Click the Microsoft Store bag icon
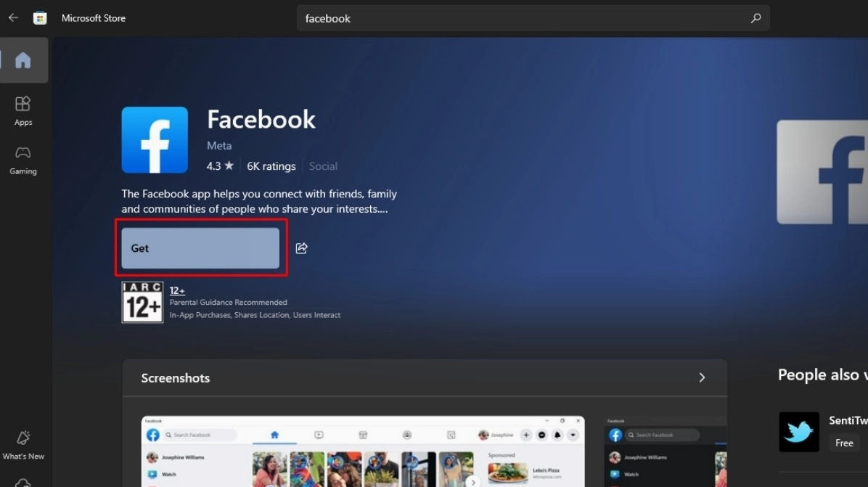 tap(40, 18)
